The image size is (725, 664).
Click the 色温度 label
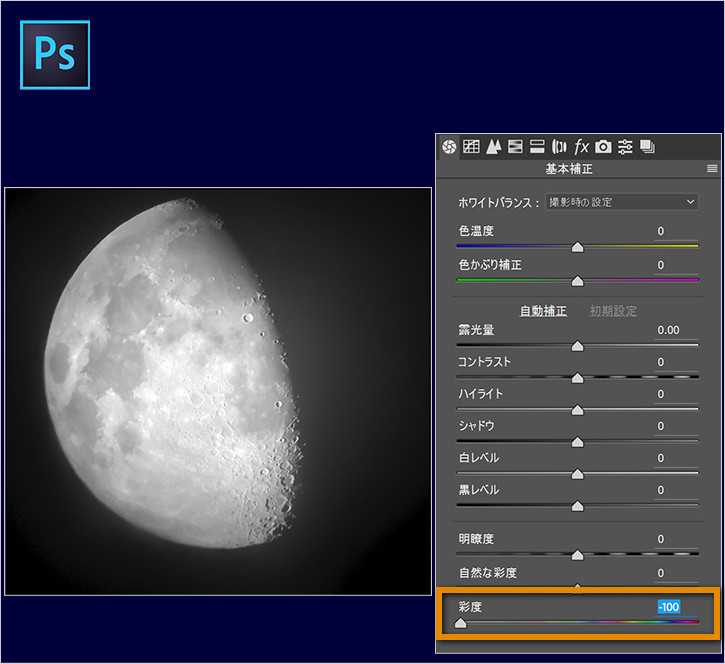[476, 231]
